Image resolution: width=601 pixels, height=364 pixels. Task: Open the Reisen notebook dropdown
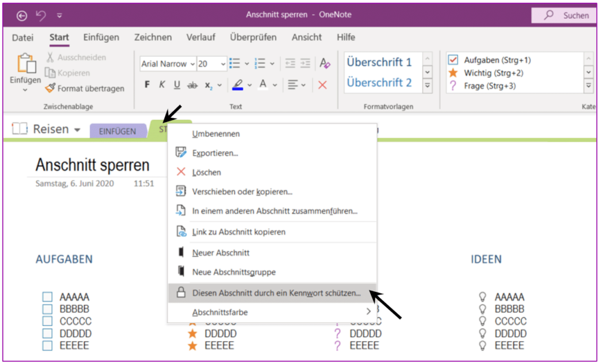(77, 130)
